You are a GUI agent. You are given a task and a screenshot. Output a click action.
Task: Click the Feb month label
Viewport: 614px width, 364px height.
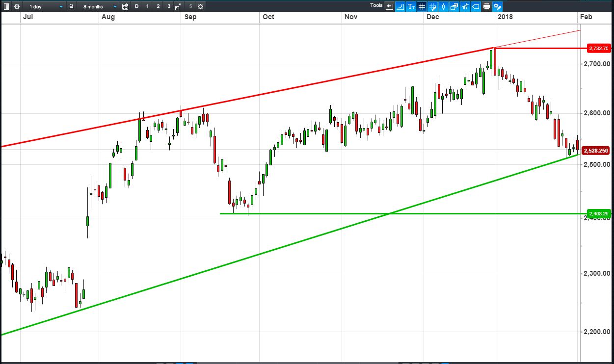(586, 17)
